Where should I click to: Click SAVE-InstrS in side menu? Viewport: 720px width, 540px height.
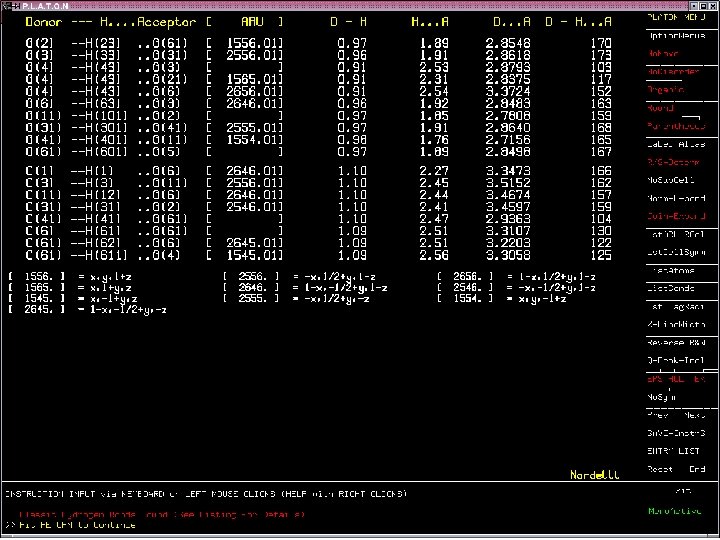pyautogui.click(x=676, y=433)
